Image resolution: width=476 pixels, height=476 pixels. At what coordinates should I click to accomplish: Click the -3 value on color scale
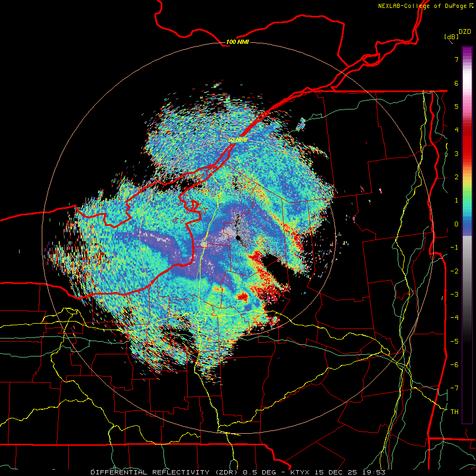click(454, 295)
